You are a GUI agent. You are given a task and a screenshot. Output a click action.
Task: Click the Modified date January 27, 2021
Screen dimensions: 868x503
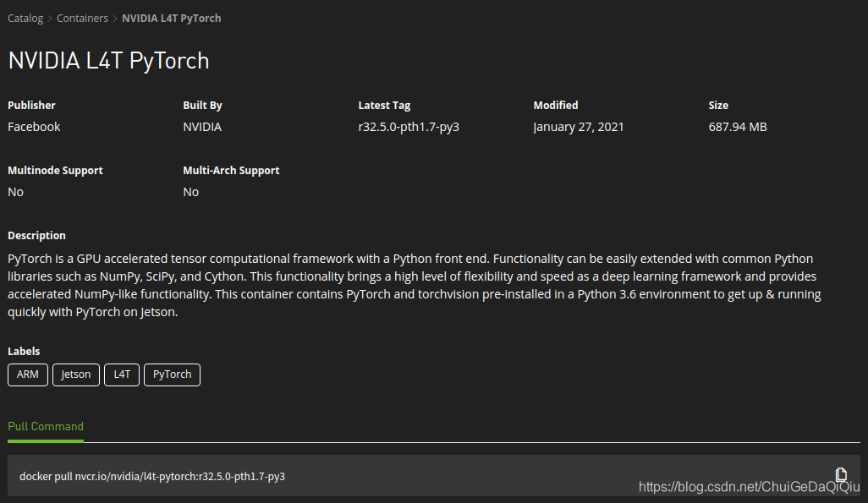(579, 126)
